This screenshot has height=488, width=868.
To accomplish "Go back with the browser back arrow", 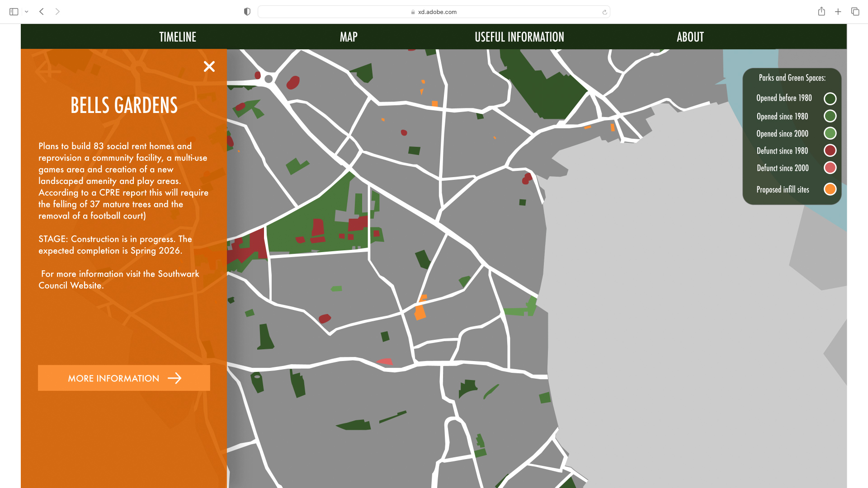I will (42, 12).
